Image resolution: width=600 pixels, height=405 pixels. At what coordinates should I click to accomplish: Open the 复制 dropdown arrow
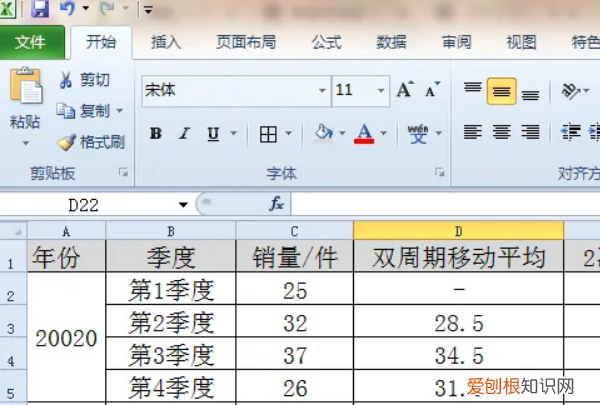pos(120,111)
